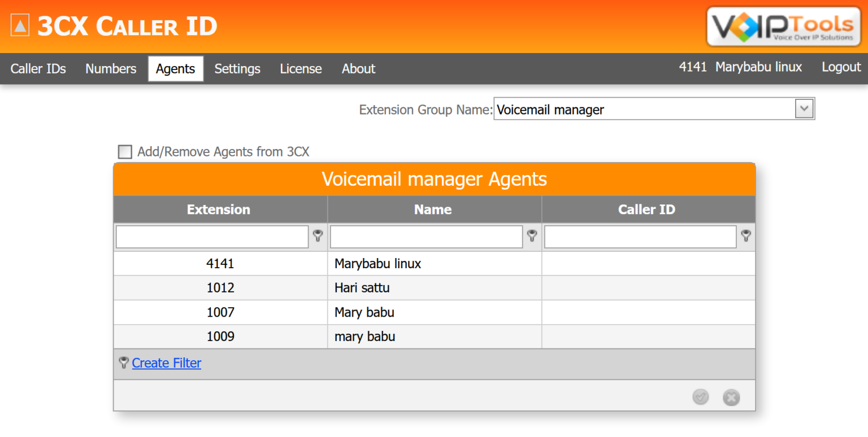Sort by the Caller ID column header
868x437 pixels.
(x=646, y=209)
